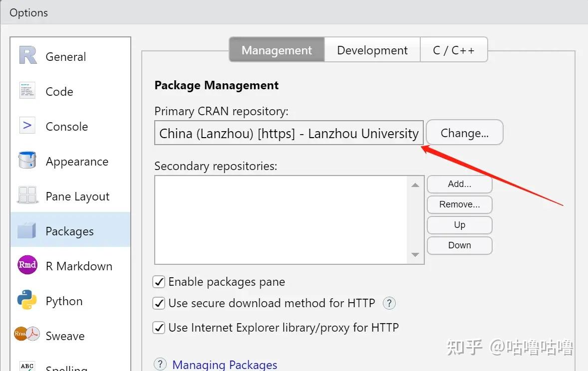Toggle Enable packages pane checkbox
Screen dimensions: 588x371
159,282
